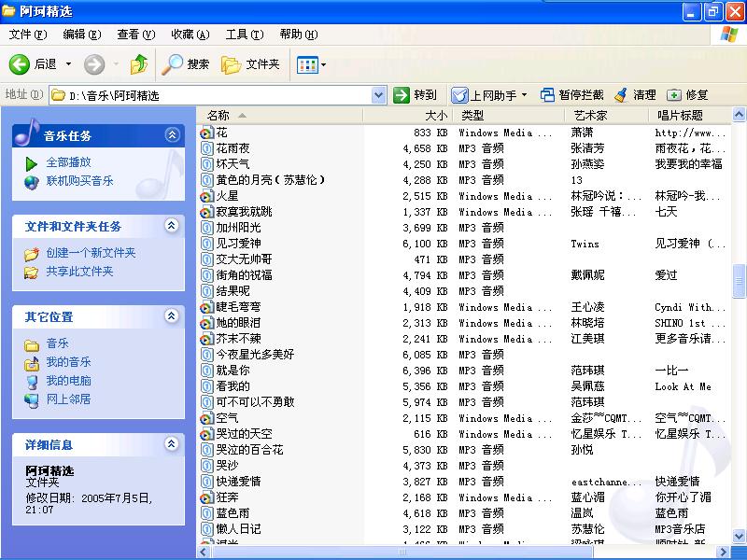Click the Views grid icon
This screenshot has height=560, width=747.
pyautogui.click(x=306, y=64)
